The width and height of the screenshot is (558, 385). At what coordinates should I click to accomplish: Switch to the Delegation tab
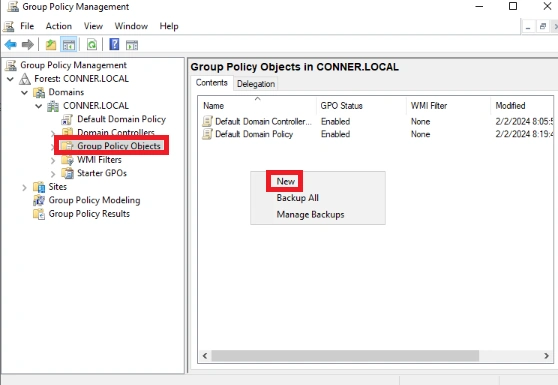click(x=256, y=84)
